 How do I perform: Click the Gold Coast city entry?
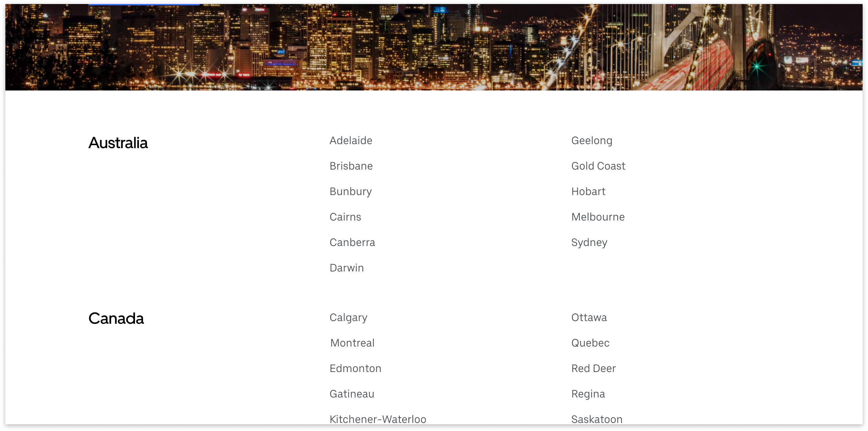(x=598, y=166)
